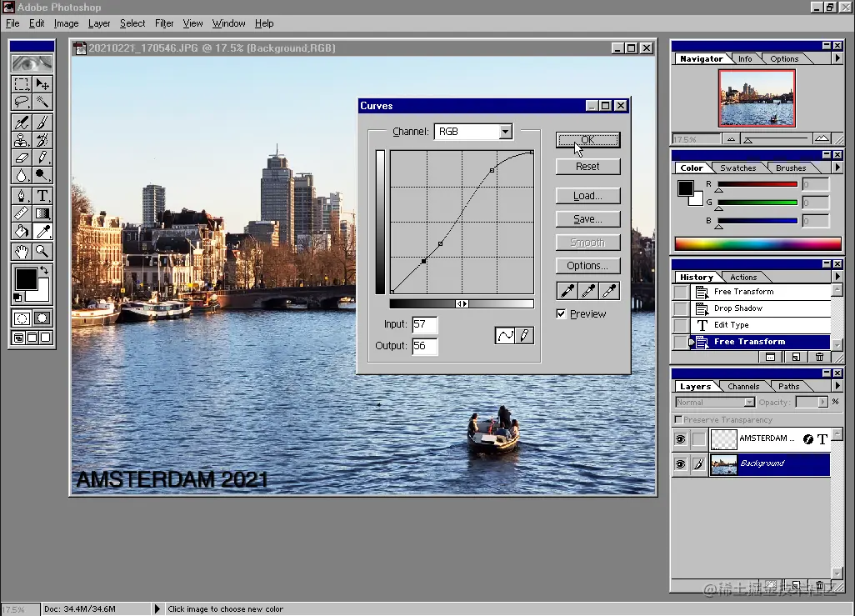Image resolution: width=855 pixels, height=616 pixels.
Task: Select the Eraser tool
Action: click(22, 158)
